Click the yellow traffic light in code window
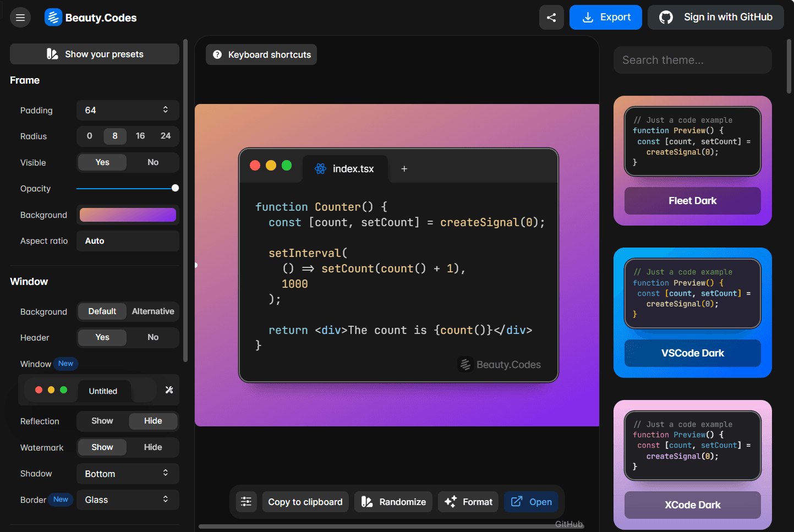794x532 pixels. tap(271, 166)
